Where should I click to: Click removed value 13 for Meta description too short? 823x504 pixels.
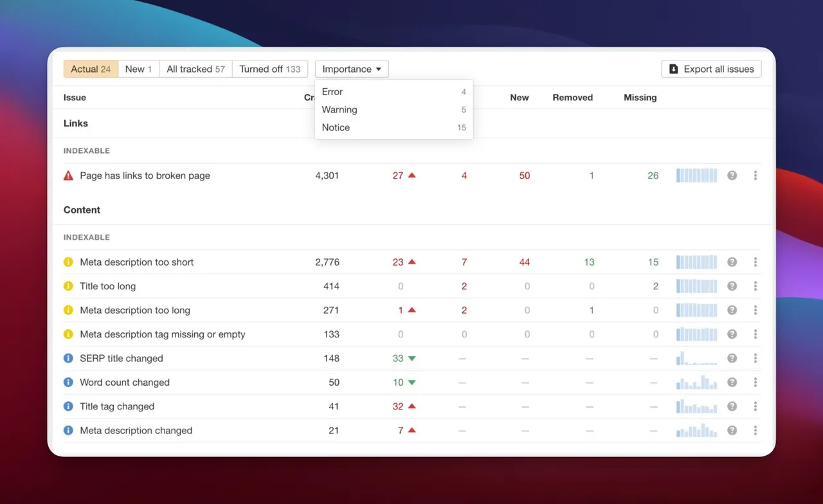(x=589, y=262)
